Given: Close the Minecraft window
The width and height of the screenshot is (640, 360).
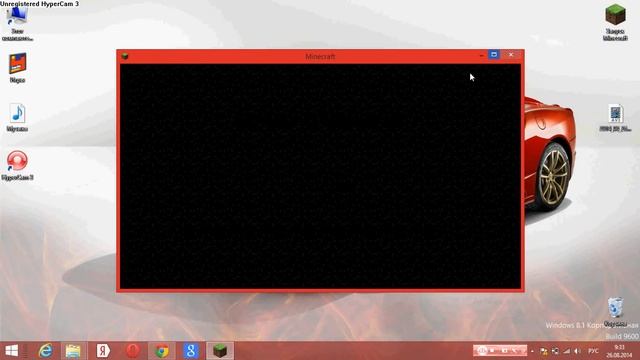Looking at the screenshot, I should pos(511,54).
